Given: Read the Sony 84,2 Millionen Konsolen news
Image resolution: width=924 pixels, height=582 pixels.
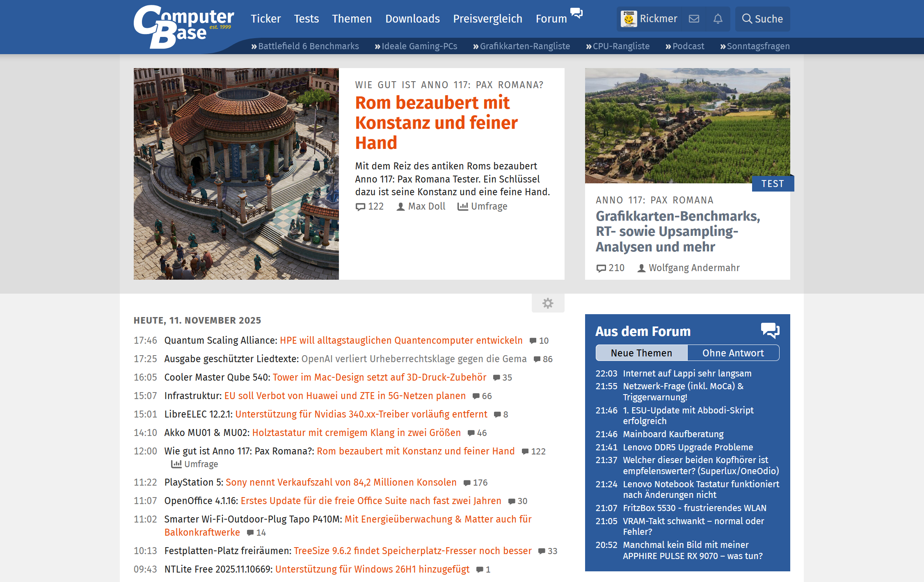Looking at the screenshot, I should click(x=341, y=482).
